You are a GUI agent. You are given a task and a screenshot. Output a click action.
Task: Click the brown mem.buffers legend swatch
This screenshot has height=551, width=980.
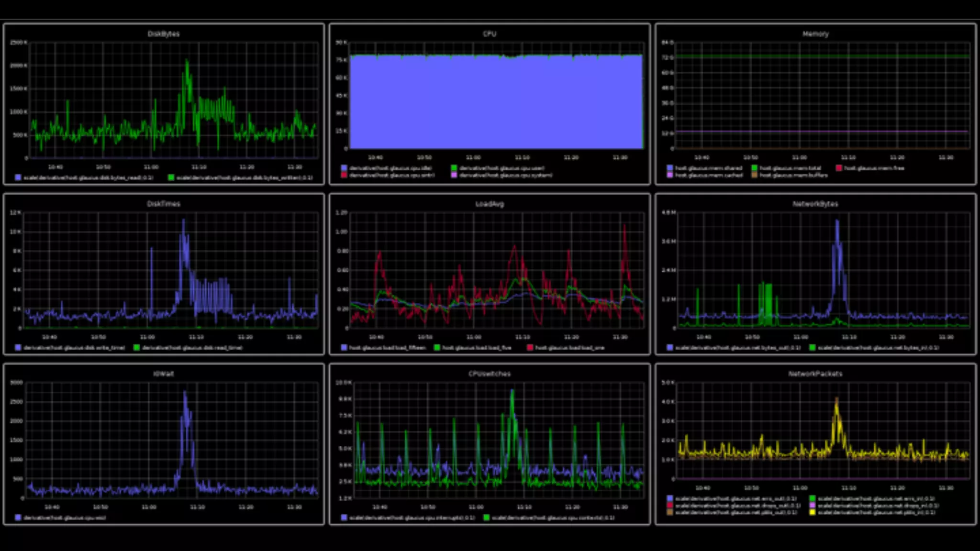coord(754,175)
